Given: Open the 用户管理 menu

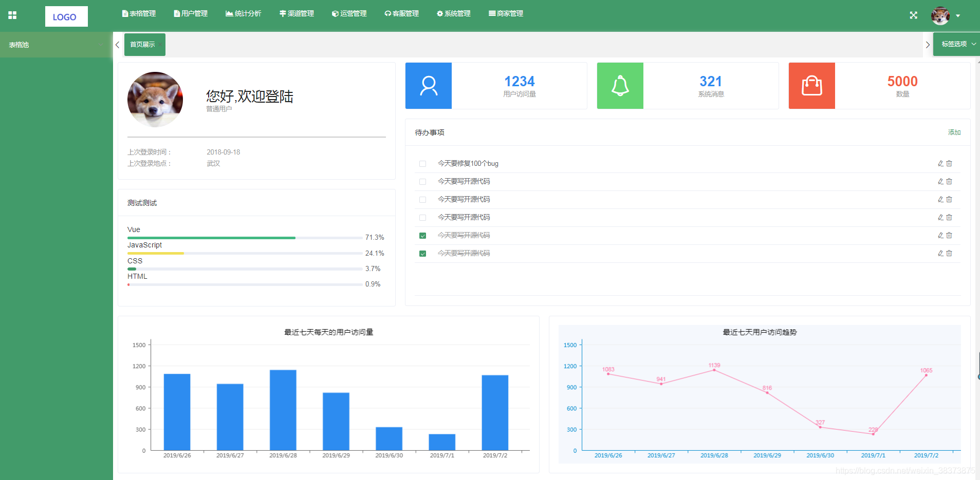Looking at the screenshot, I should coord(191,14).
